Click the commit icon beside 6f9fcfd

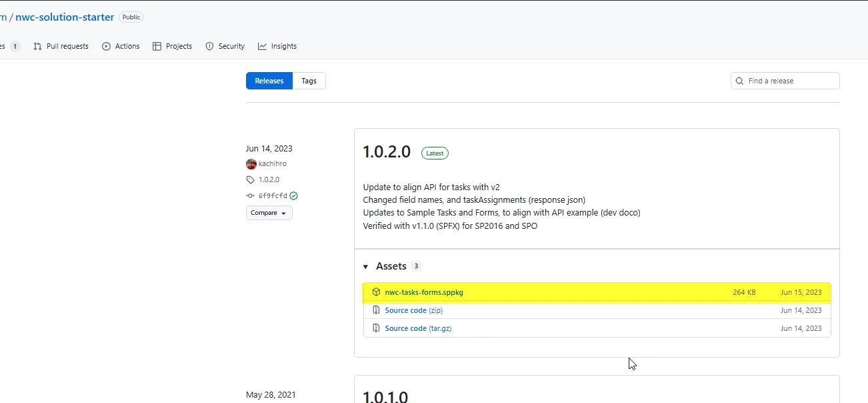[251, 195]
